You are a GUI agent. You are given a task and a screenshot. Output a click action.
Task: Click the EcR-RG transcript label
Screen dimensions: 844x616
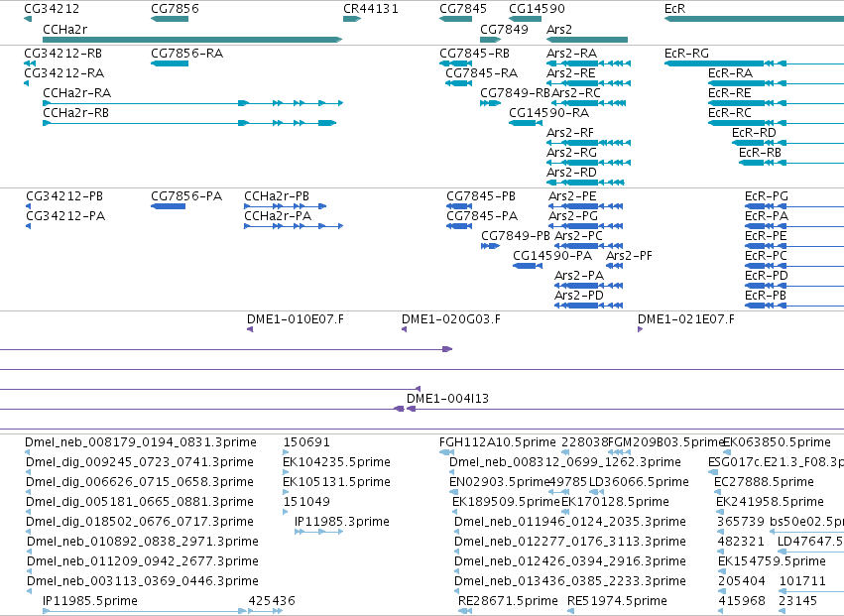point(687,54)
